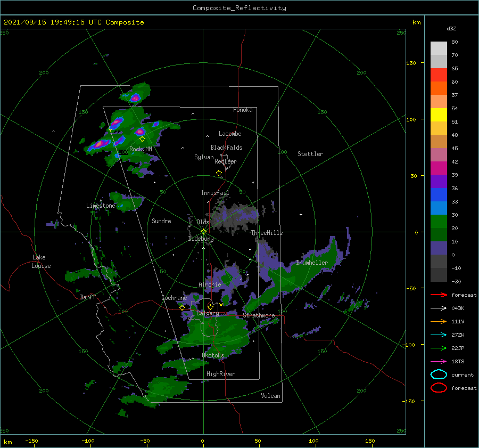Click the Sylvan label
Viewport: 479px width, 448px height.
point(204,157)
